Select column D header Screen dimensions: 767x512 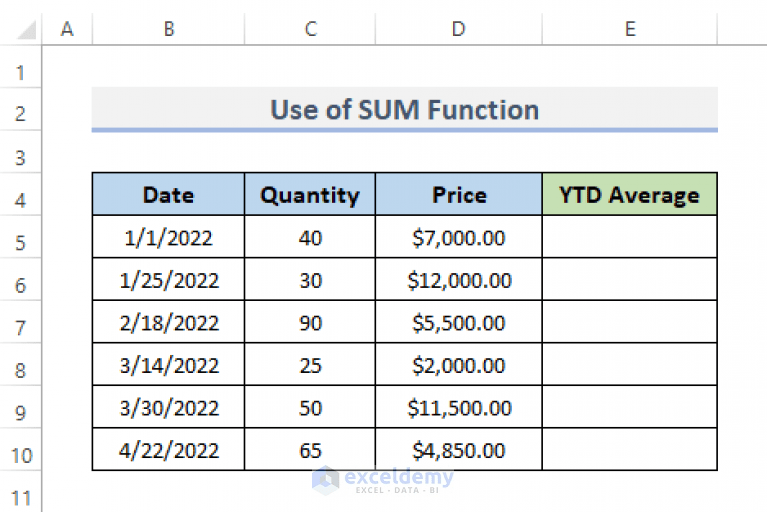point(459,29)
